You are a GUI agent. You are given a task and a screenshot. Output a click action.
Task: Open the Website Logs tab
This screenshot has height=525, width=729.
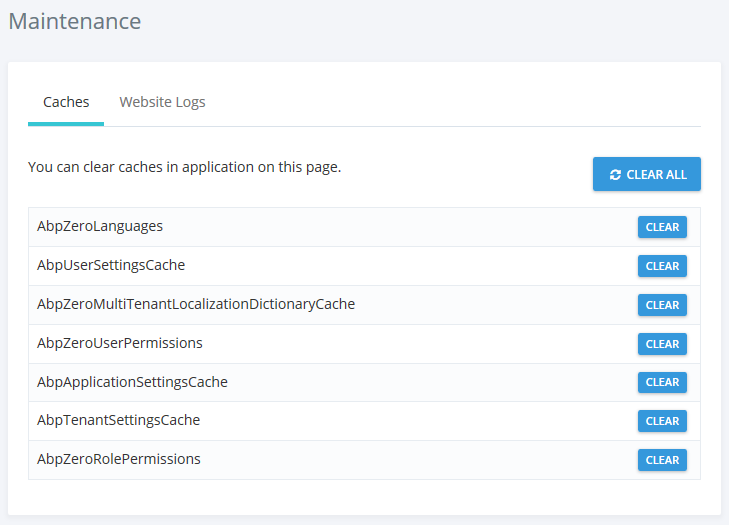coord(162,102)
